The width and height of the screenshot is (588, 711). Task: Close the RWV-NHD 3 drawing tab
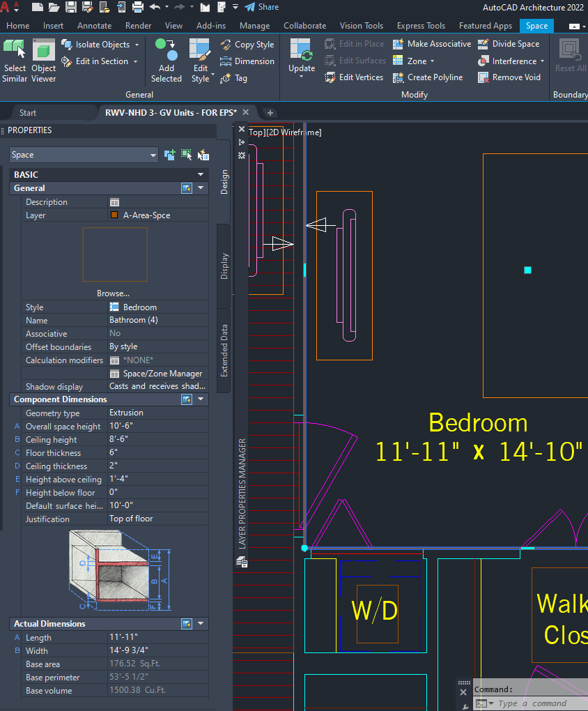[246, 112]
